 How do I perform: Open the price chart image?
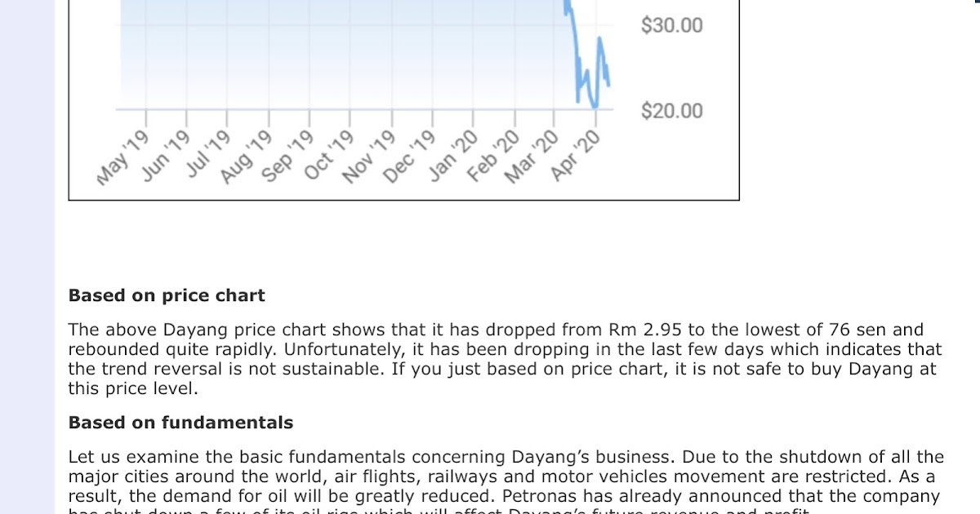click(403, 100)
